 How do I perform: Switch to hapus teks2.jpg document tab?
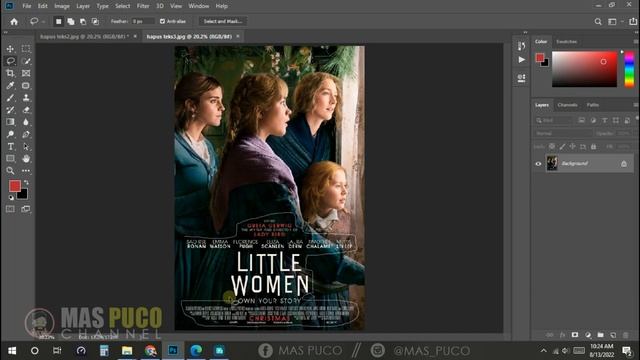84,36
